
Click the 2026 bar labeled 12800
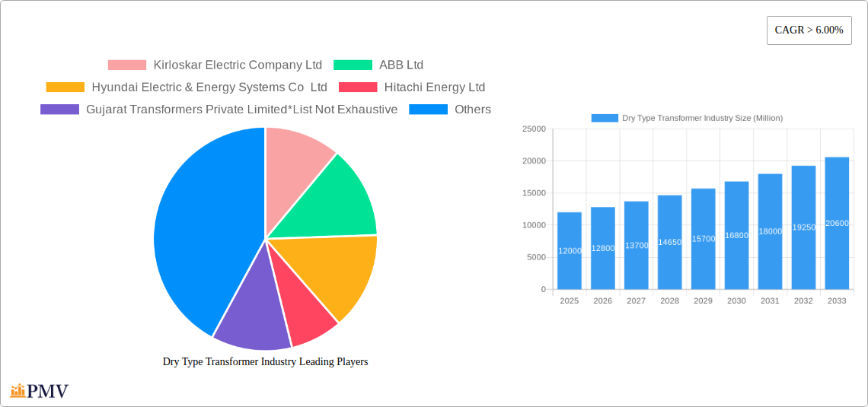click(603, 248)
